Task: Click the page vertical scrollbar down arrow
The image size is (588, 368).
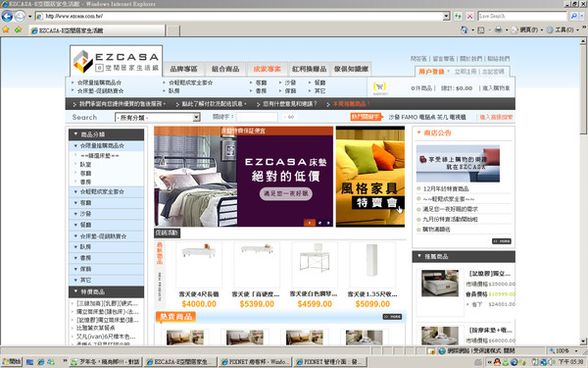Action: pos(583,342)
